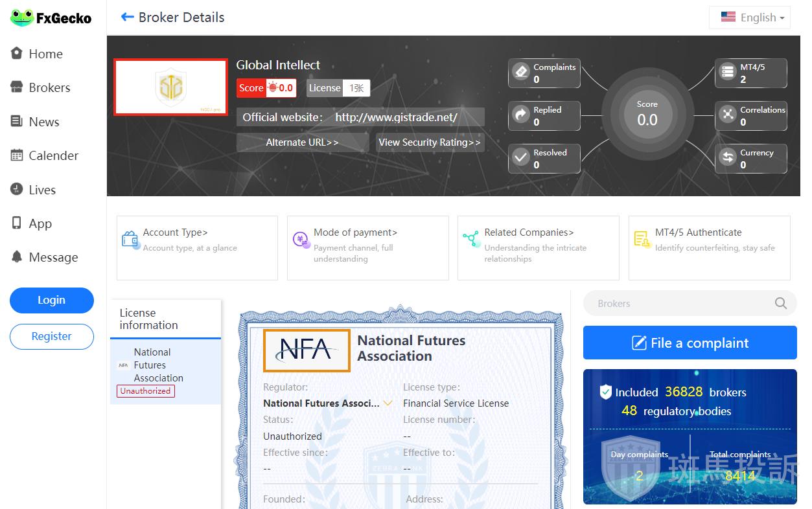Open the Complaints stat icon
This screenshot has height=509, width=812.
[x=521, y=72]
